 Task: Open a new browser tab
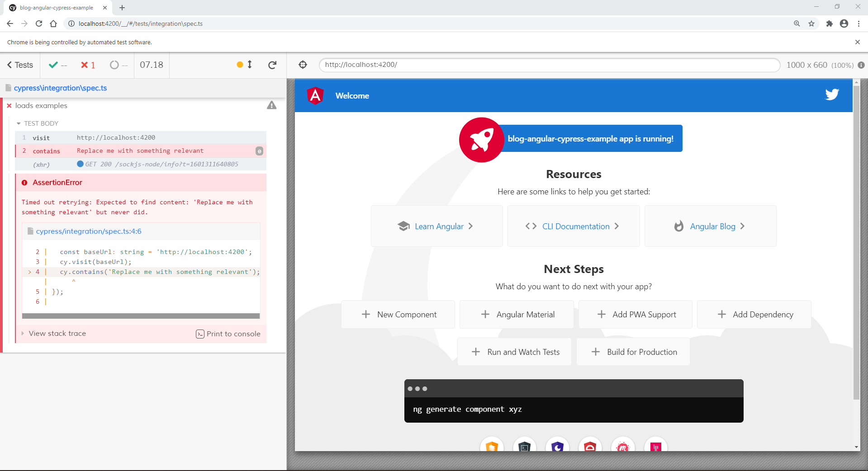point(122,8)
